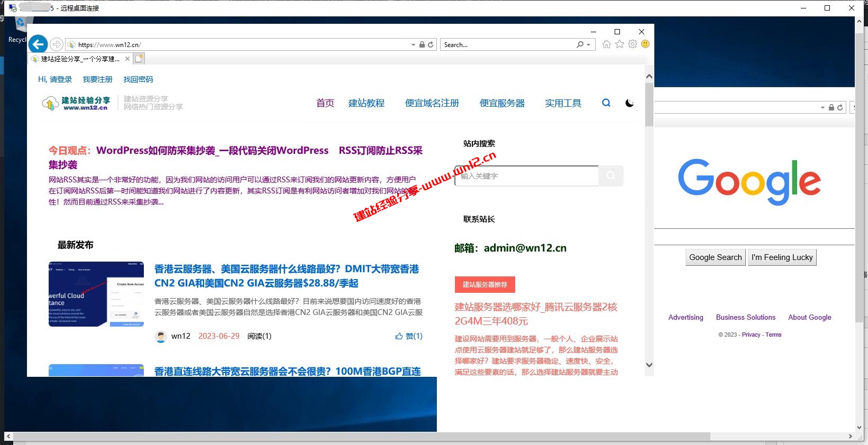Click the remote desktop scrollbar down arrow
Image resolution: width=868 pixels, height=445 pixels.
(860, 428)
